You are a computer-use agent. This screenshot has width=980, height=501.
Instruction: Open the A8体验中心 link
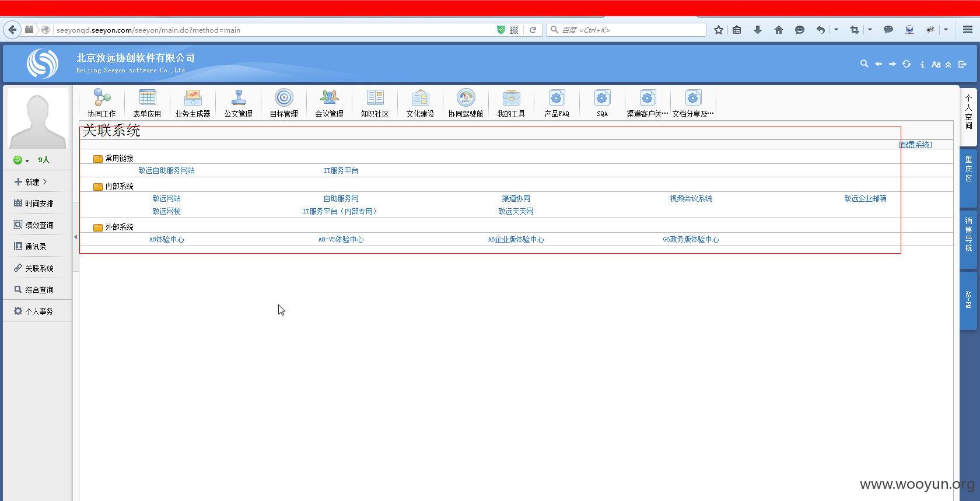166,239
